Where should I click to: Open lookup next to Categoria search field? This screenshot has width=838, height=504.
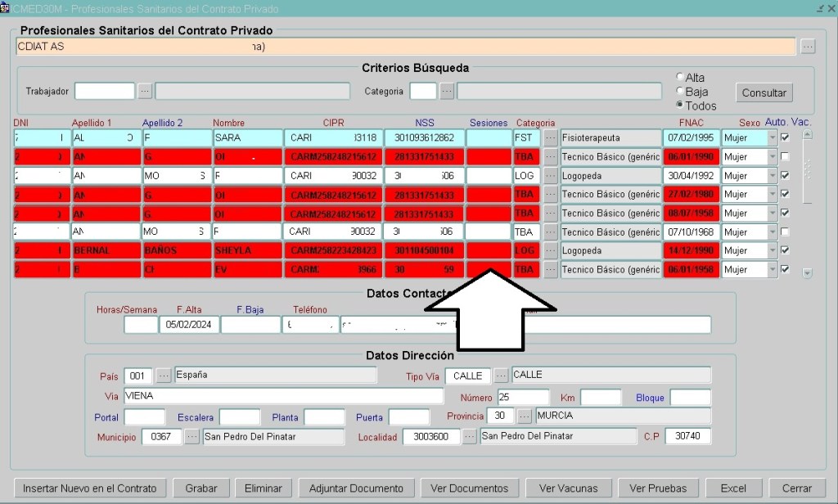click(x=447, y=92)
